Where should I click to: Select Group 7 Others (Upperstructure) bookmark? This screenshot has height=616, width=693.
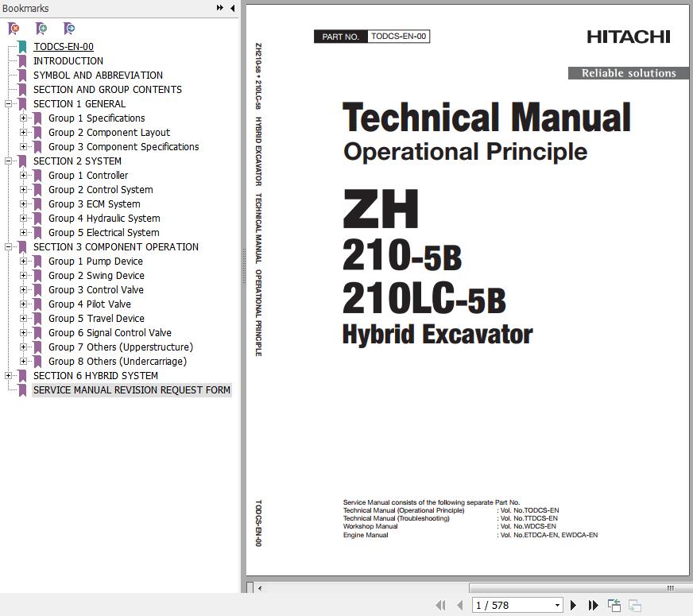[x=121, y=347]
